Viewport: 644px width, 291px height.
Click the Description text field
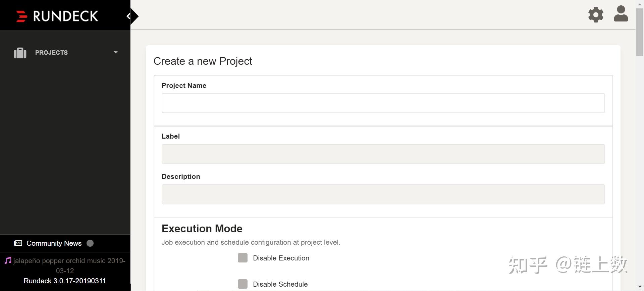point(383,194)
